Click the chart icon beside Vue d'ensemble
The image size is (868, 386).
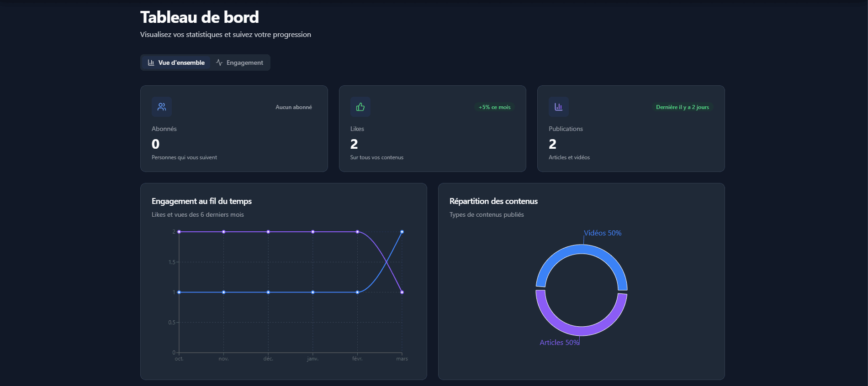pyautogui.click(x=151, y=63)
